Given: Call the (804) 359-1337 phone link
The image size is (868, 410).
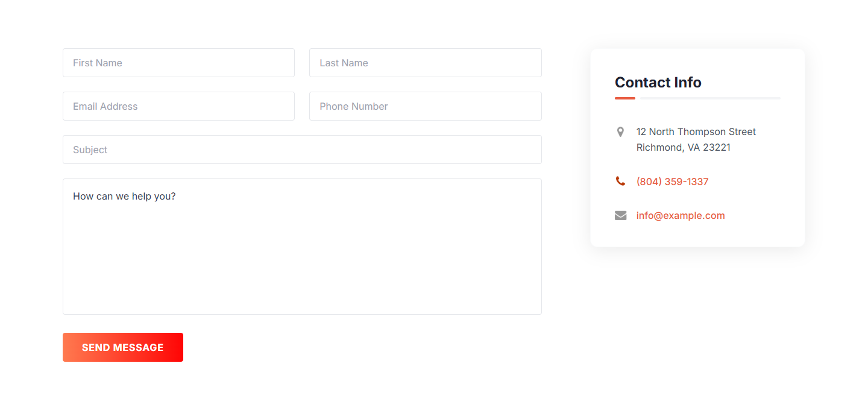Looking at the screenshot, I should tap(672, 181).
